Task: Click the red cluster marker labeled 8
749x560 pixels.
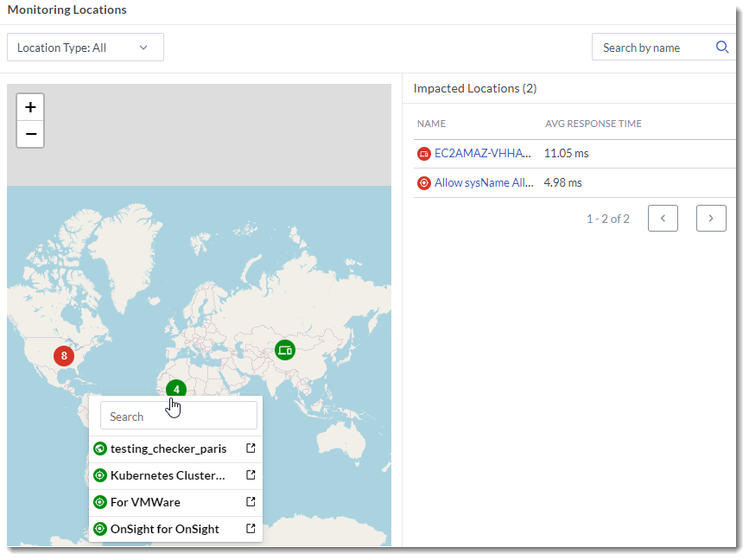Action: pyautogui.click(x=64, y=355)
